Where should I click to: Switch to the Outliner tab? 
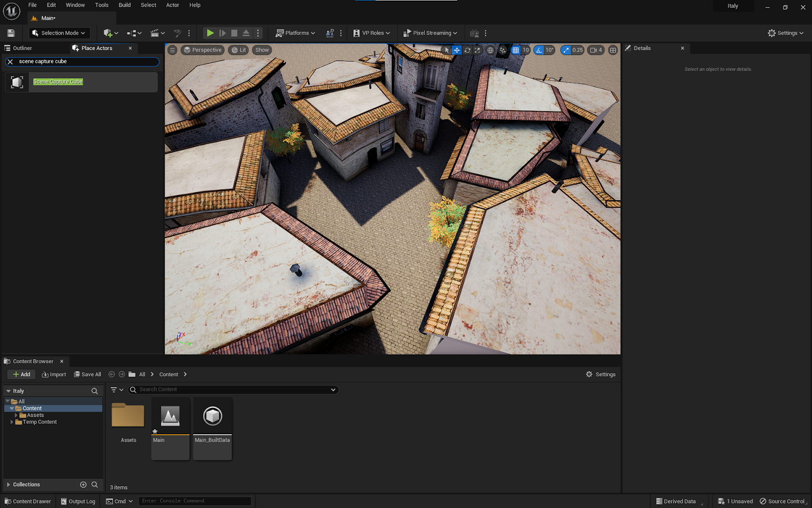[x=22, y=48]
